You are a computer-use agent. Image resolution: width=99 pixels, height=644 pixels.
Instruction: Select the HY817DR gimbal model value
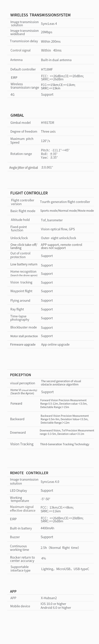tap(48, 122)
